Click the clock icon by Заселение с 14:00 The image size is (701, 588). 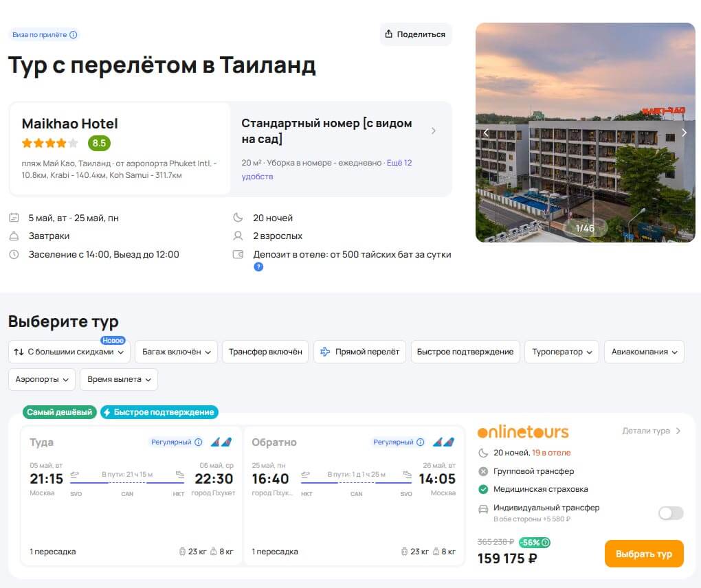coord(14,255)
